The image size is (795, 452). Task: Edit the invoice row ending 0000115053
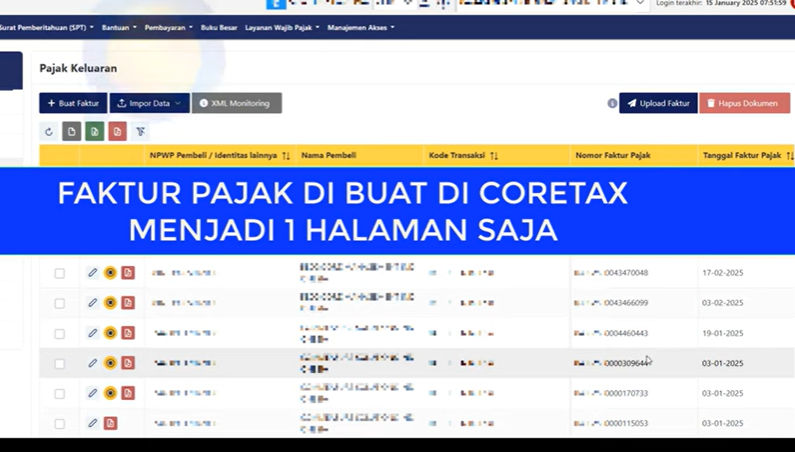(92, 423)
